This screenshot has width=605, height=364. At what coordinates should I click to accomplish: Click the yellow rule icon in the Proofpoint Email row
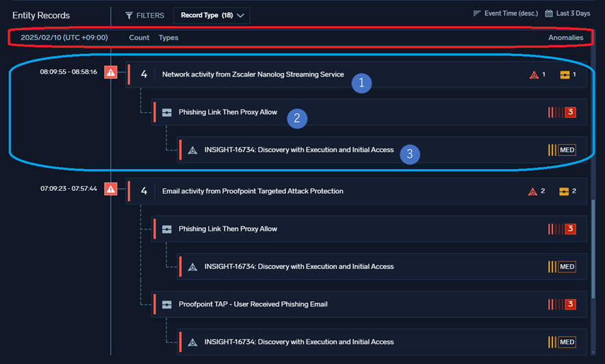[x=564, y=192]
